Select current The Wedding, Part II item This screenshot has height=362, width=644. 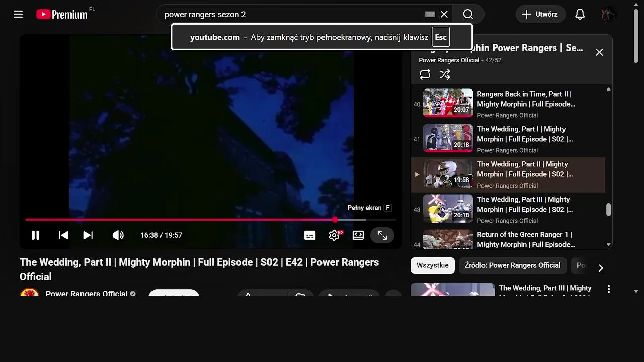[x=508, y=174]
